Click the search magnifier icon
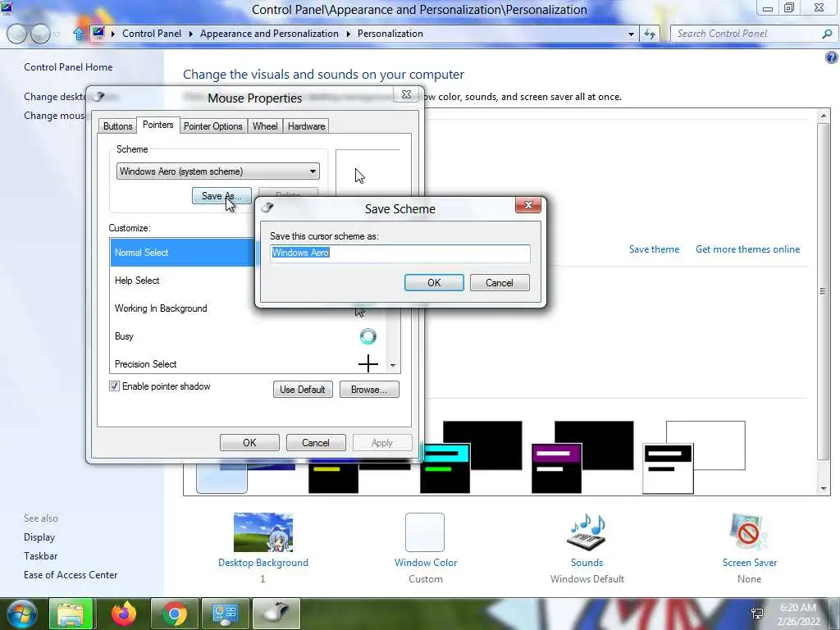The height and width of the screenshot is (630, 840). 827,34
